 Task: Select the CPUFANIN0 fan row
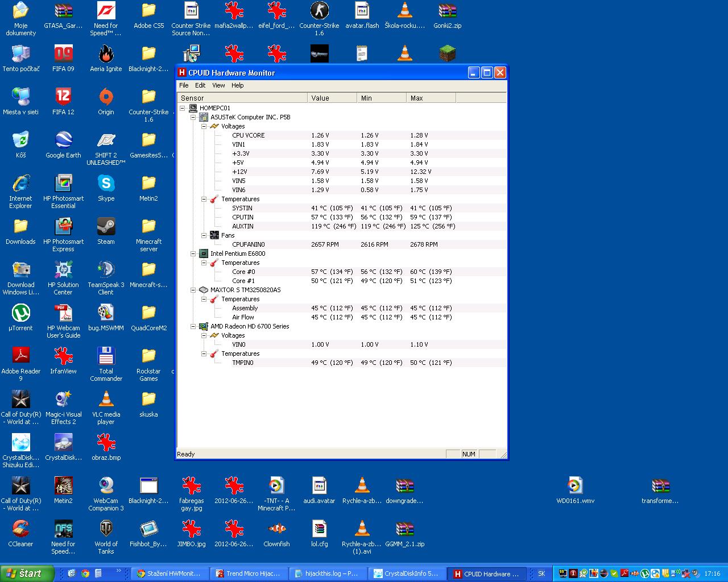tap(341, 244)
